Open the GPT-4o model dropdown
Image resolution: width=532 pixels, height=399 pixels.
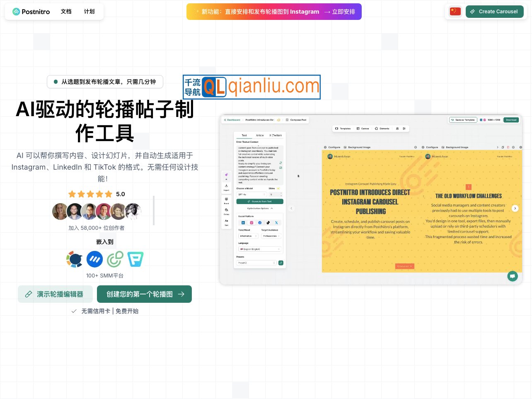click(251, 195)
